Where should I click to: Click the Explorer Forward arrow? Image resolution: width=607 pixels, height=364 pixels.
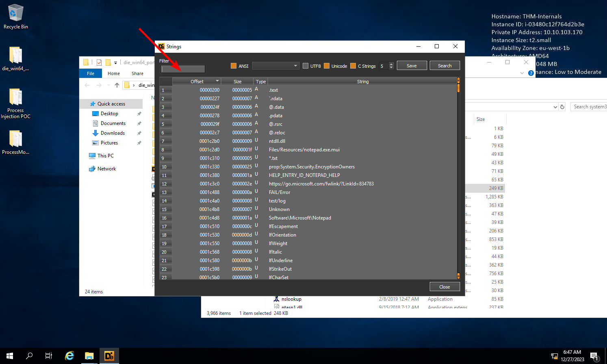pyautogui.click(x=99, y=85)
